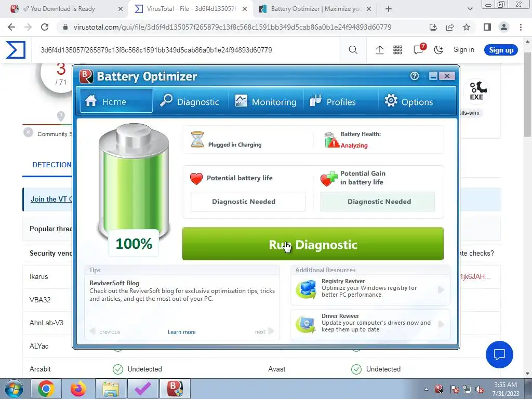The width and height of the screenshot is (532, 399).
Task: Click the Chrome address bar URL
Action: pos(232,27)
